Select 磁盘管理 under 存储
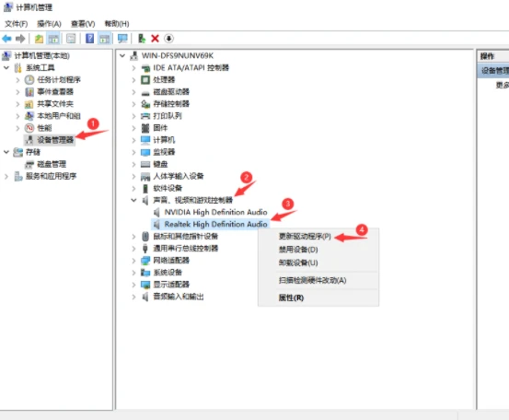 [x=52, y=164]
